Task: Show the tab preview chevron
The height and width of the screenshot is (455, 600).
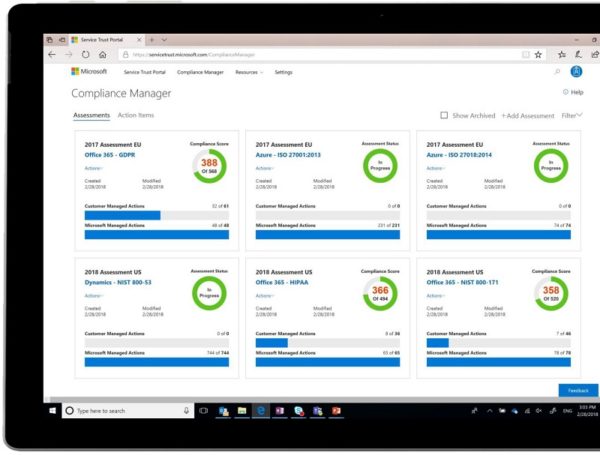Action: [x=164, y=40]
